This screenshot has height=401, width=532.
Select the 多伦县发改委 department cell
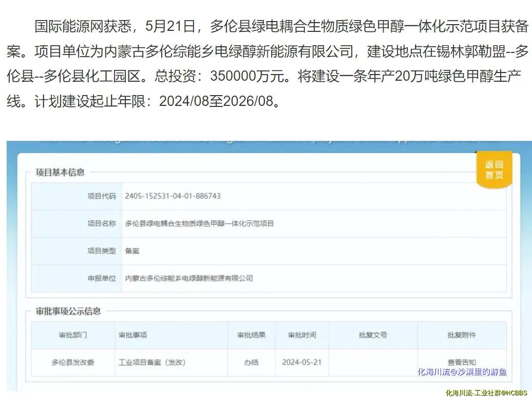tap(73, 362)
